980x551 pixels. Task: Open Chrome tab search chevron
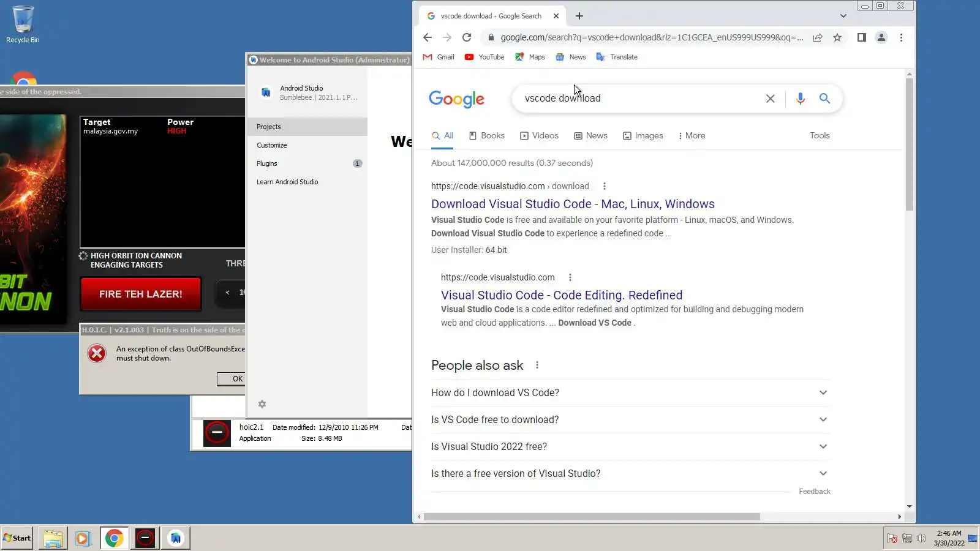(x=843, y=16)
